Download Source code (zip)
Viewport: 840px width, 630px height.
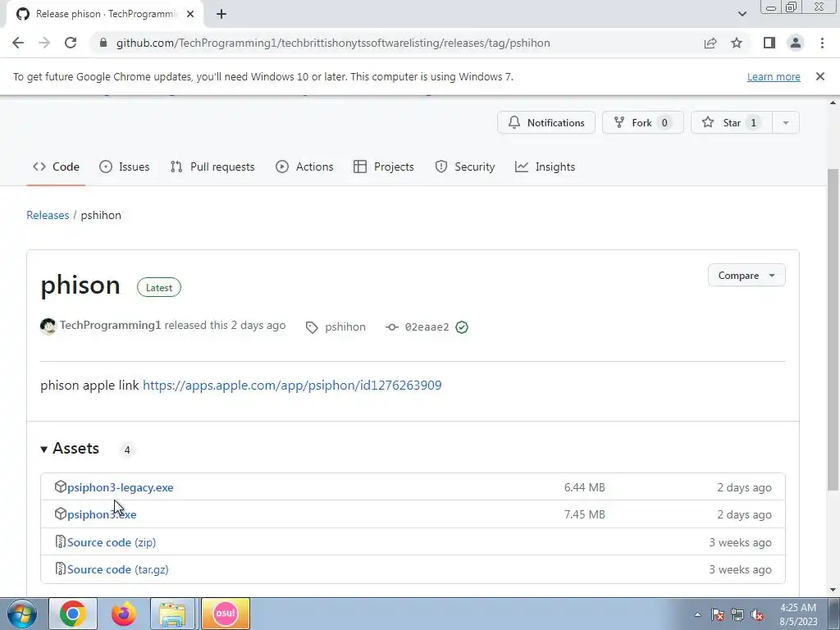pos(112,542)
